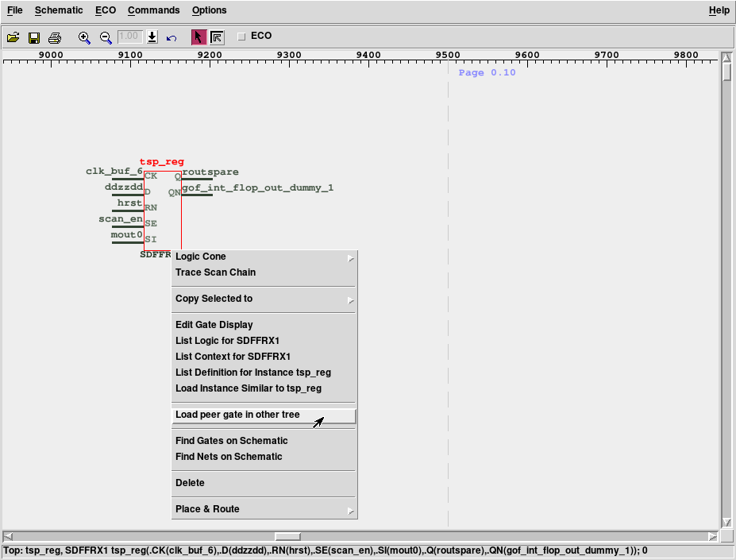Click the horizontal scrollbar thumb
This screenshot has height=560, width=736.
click(x=287, y=536)
